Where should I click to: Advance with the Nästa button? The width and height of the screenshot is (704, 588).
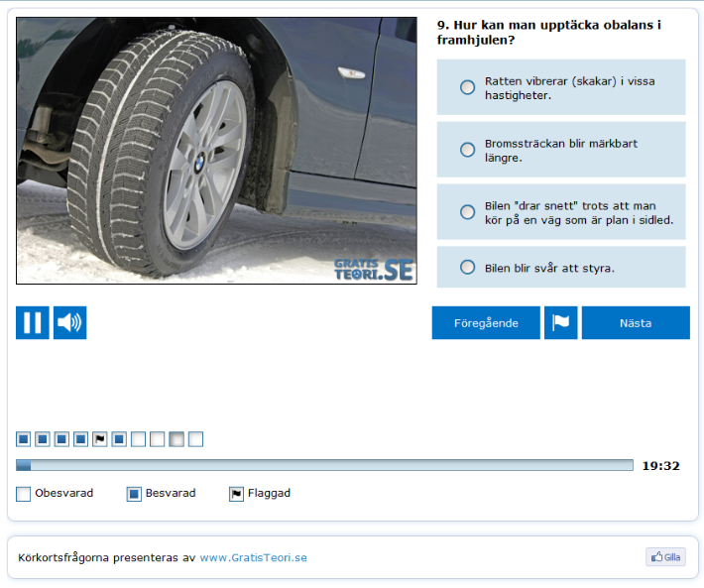coord(636,322)
